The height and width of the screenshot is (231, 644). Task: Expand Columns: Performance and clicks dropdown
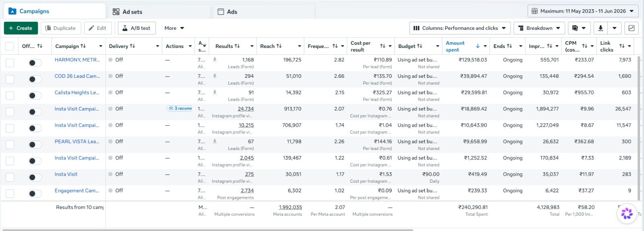click(460, 28)
